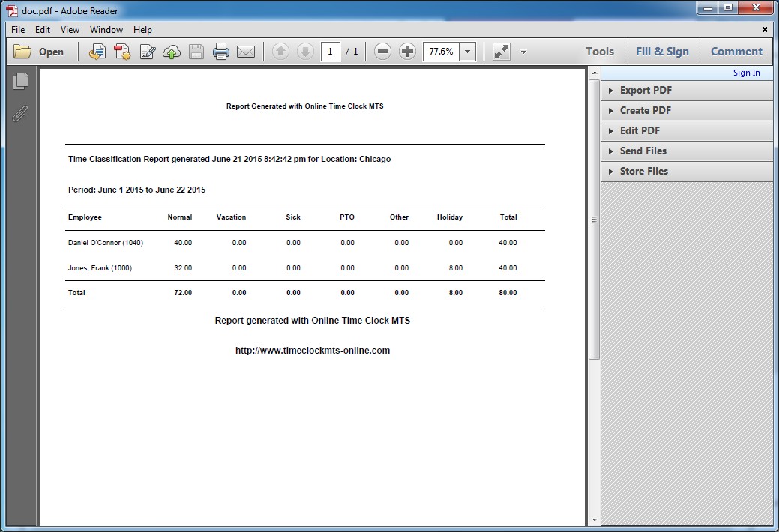Open the Help menu
The image size is (779, 532).
tap(142, 30)
